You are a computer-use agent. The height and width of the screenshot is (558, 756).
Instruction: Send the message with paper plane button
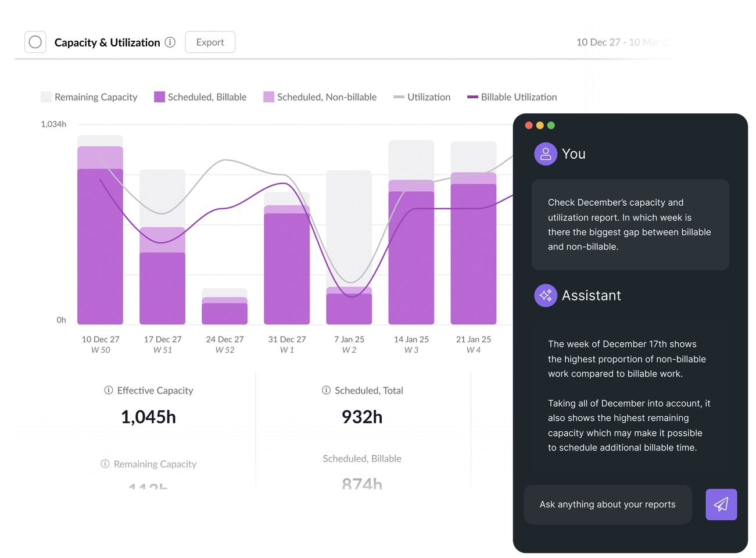point(721,505)
